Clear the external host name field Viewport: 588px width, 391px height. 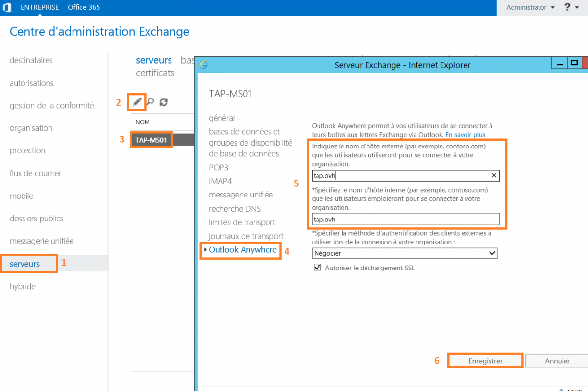pos(494,176)
